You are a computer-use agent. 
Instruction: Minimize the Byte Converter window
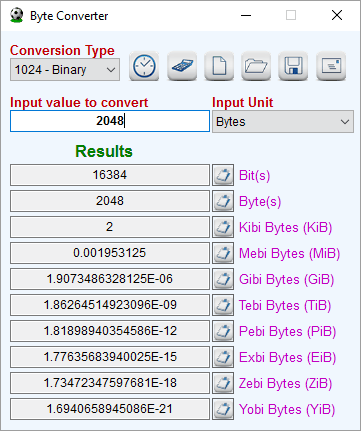coord(246,15)
